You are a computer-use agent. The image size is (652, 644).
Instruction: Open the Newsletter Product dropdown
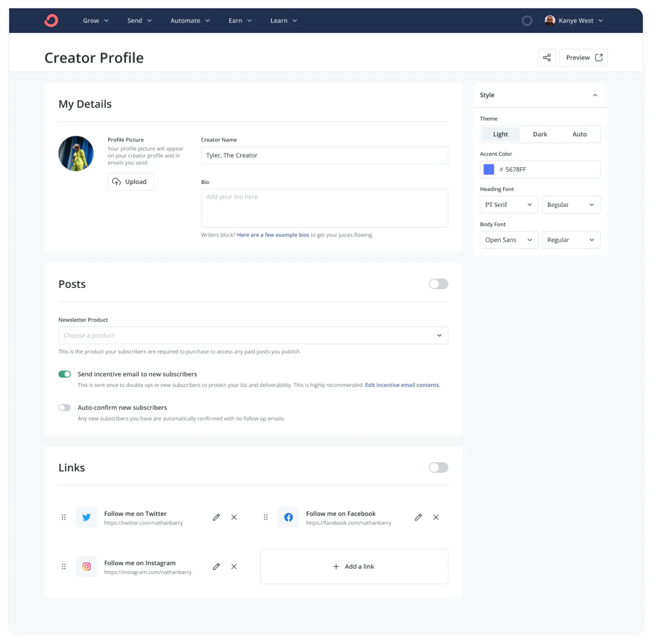pos(253,335)
